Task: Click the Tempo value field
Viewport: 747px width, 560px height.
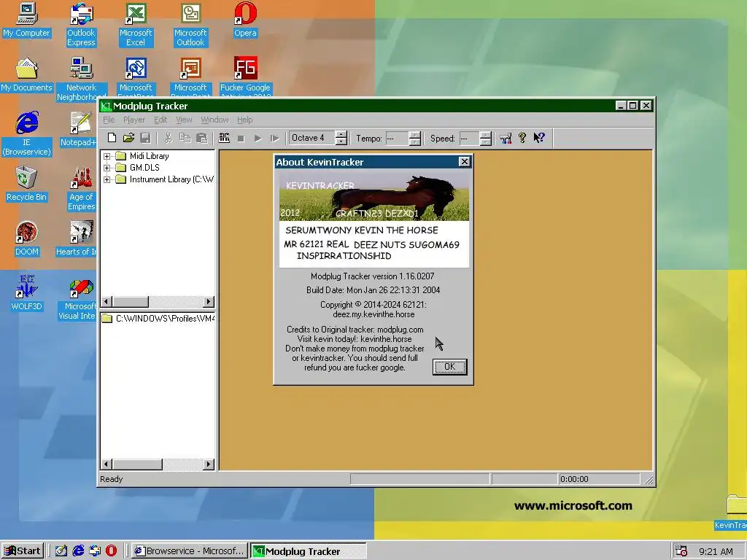Action: coord(397,139)
